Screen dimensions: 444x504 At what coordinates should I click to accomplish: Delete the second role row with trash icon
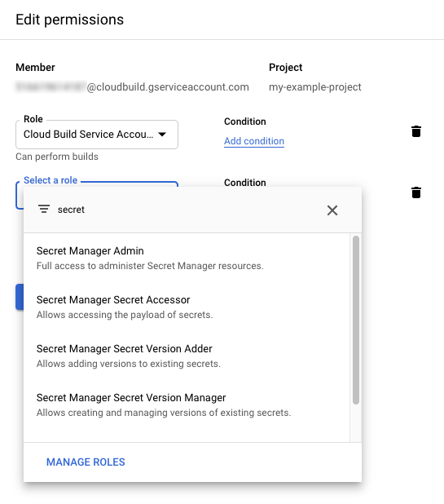coord(416,192)
